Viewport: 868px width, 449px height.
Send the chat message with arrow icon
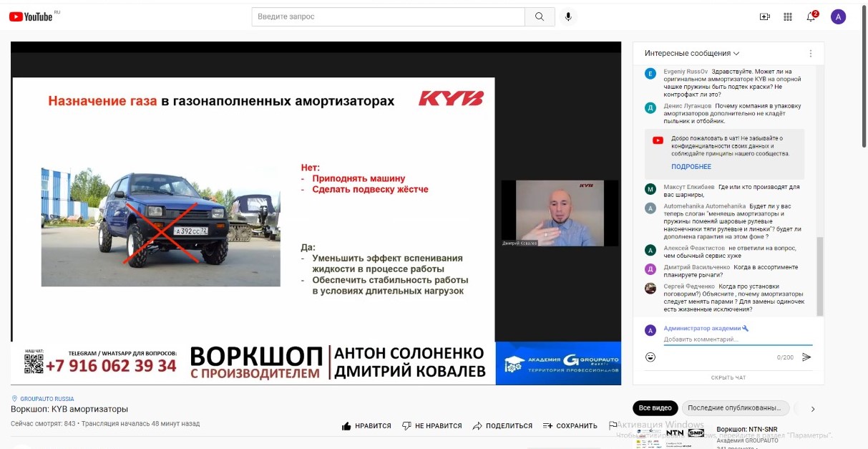[806, 357]
